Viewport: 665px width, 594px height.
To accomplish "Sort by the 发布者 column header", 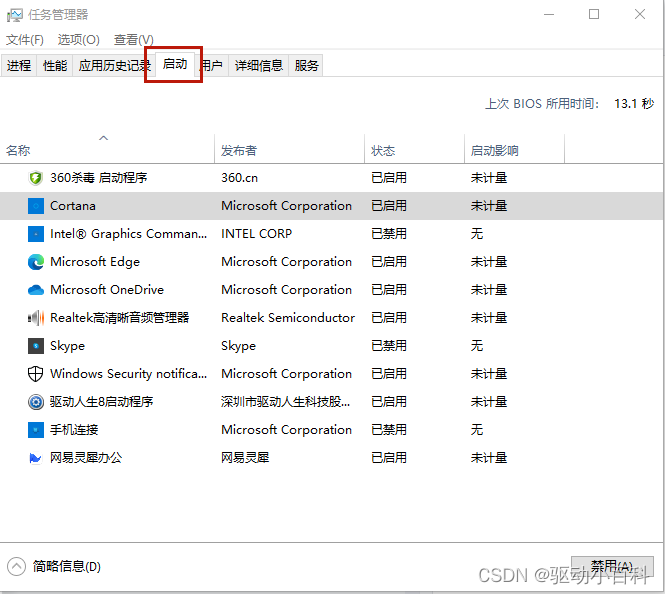I will pyautogui.click(x=290, y=150).
